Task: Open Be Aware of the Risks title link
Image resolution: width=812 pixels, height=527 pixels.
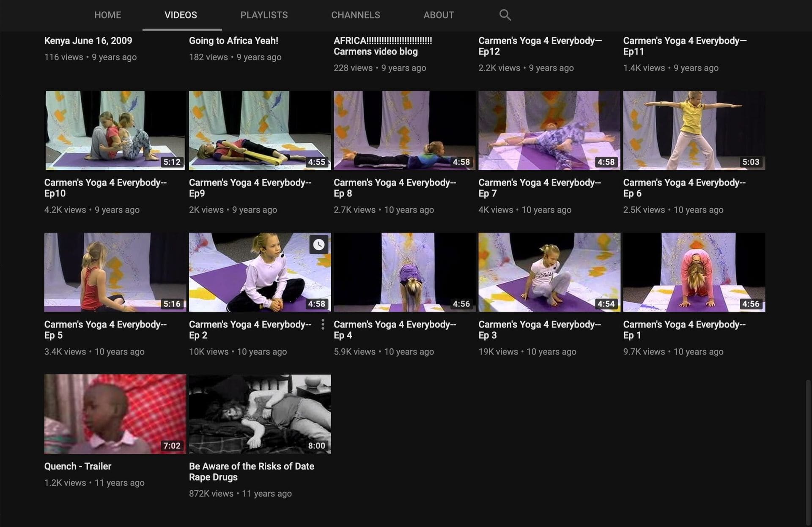Action: [252, 472]
